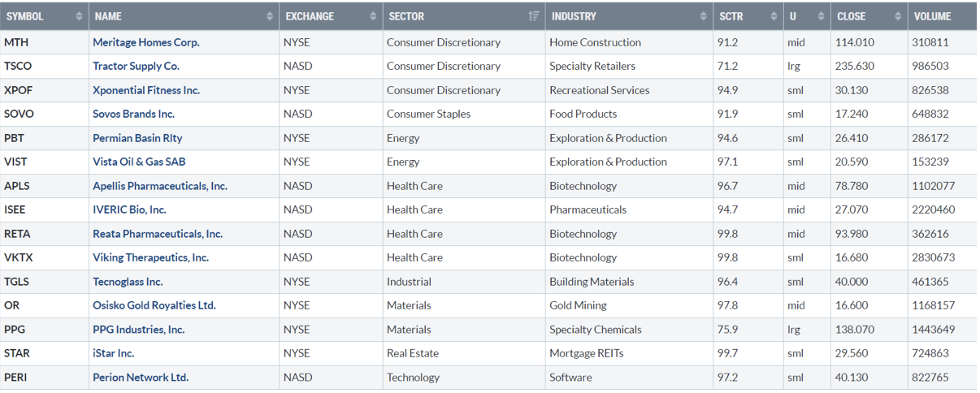The image size is (980, 393).
Task: Follow the Perion Network Ltd. link
Action: (x=141, y=378)
